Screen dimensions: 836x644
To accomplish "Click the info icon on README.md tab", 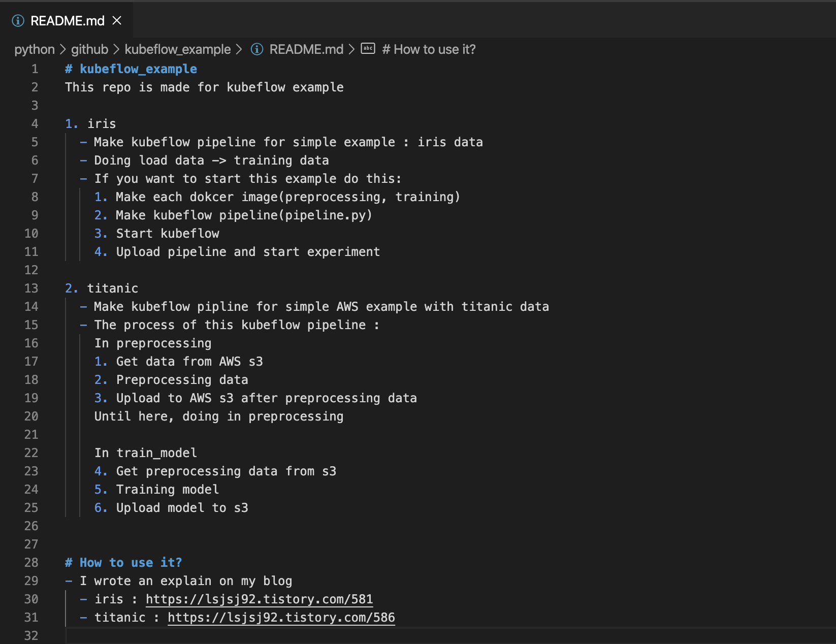I will coord(18,20).
